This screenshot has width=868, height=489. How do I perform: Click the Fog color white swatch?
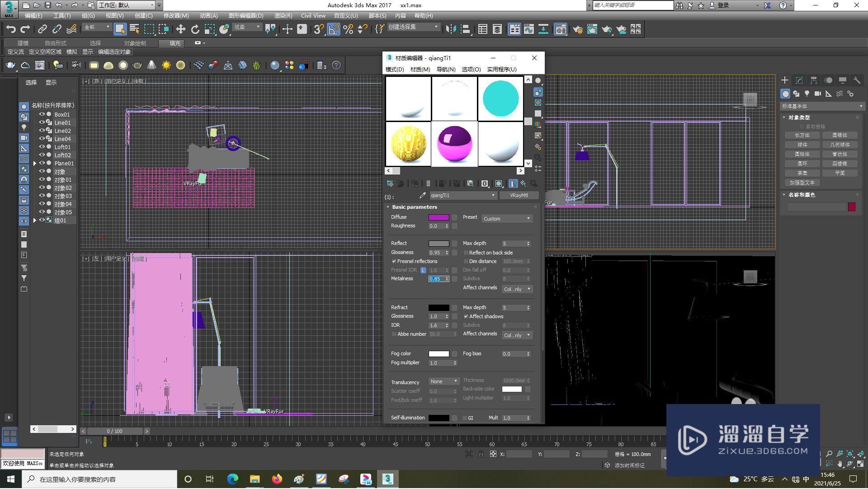439,354
